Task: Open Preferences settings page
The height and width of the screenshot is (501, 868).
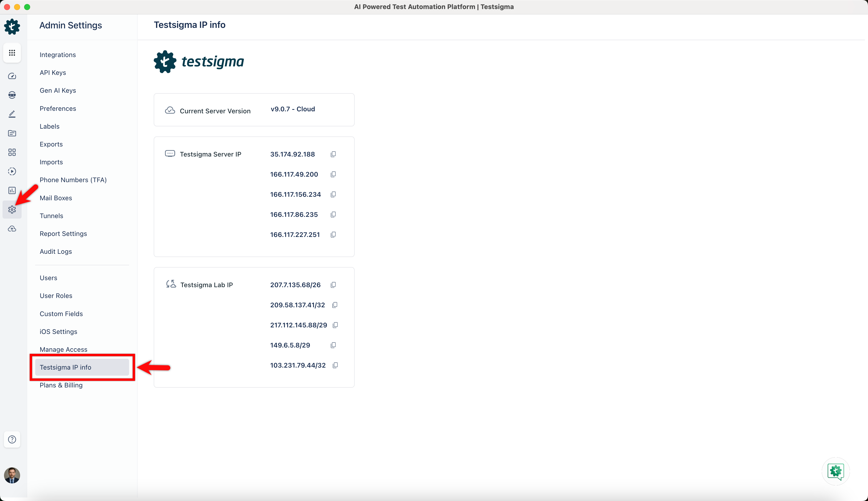Action: pos(58,108)
